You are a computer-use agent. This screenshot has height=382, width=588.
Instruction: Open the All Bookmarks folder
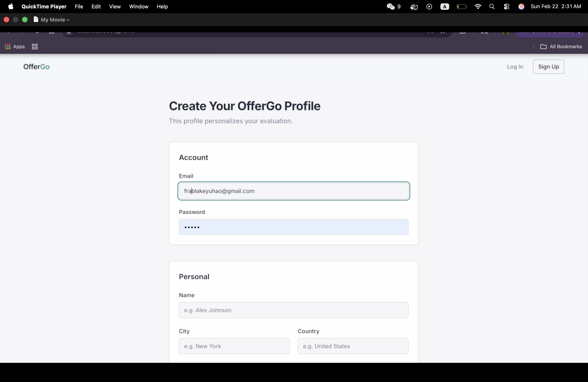click(561, 47)
